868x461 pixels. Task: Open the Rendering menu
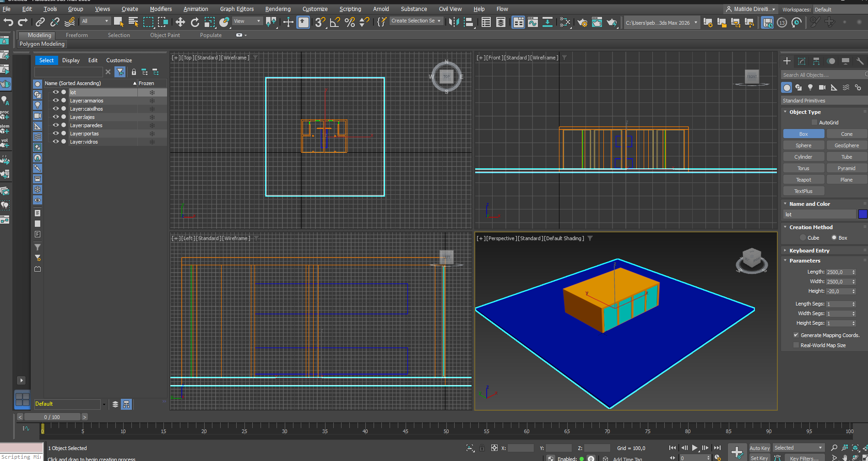coord(277,9)
